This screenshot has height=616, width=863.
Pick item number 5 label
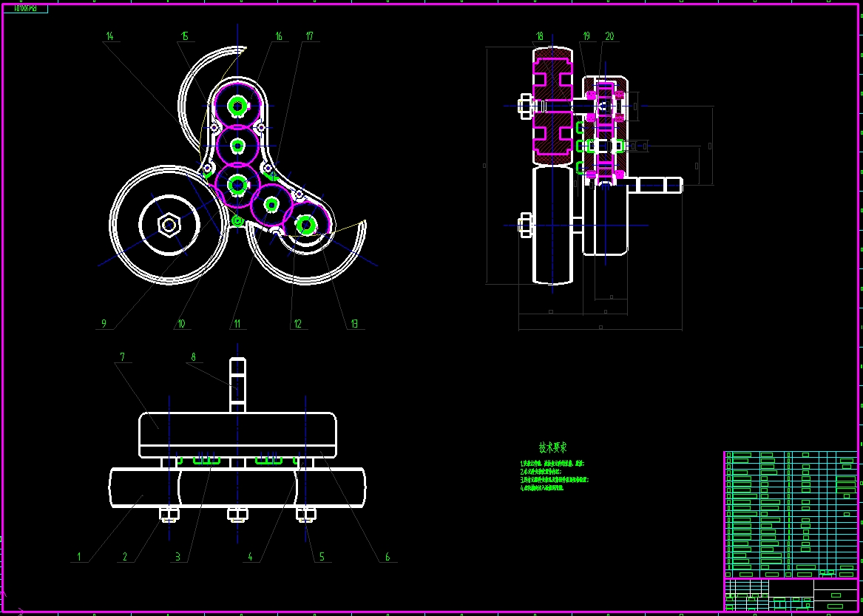322,557
